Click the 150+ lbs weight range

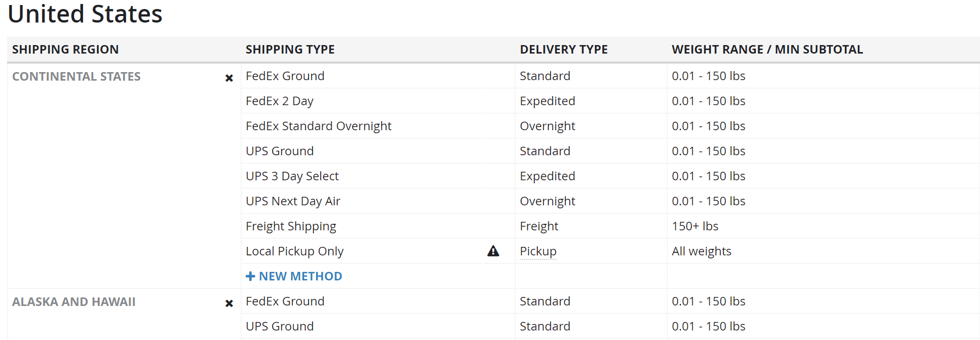695,226
